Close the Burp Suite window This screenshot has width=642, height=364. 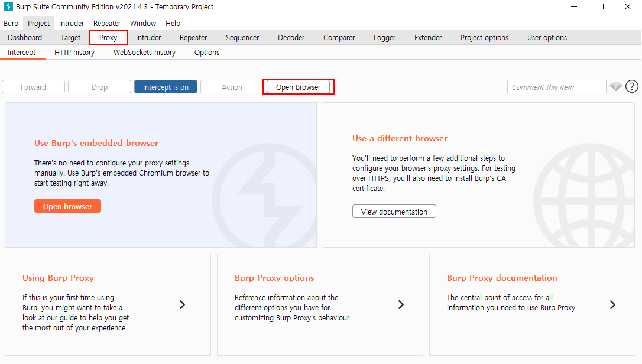pyautogui.click(x=628, y=6)
